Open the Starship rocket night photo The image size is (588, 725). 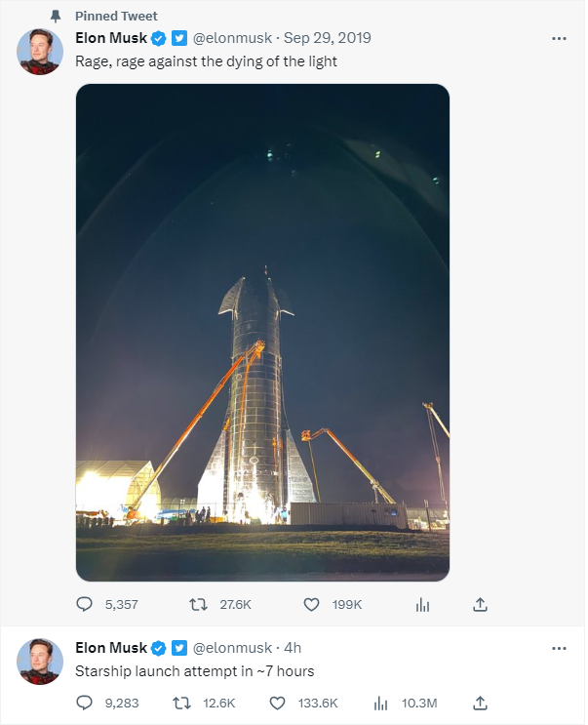pos(262,333)
